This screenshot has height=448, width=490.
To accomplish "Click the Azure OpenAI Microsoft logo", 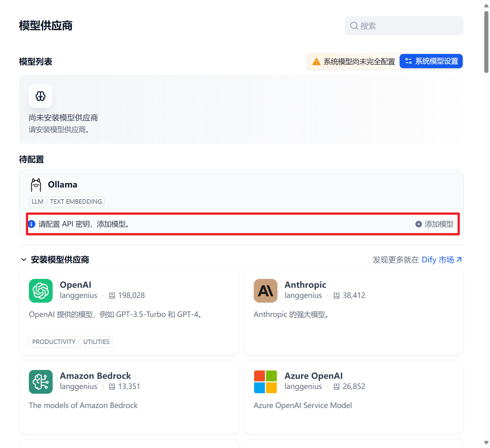I will coord(265,382).
